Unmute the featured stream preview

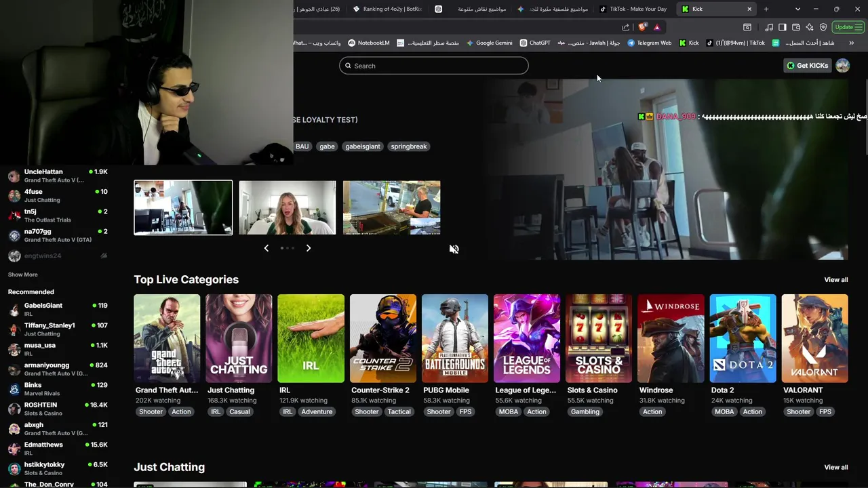pos(454,249)
